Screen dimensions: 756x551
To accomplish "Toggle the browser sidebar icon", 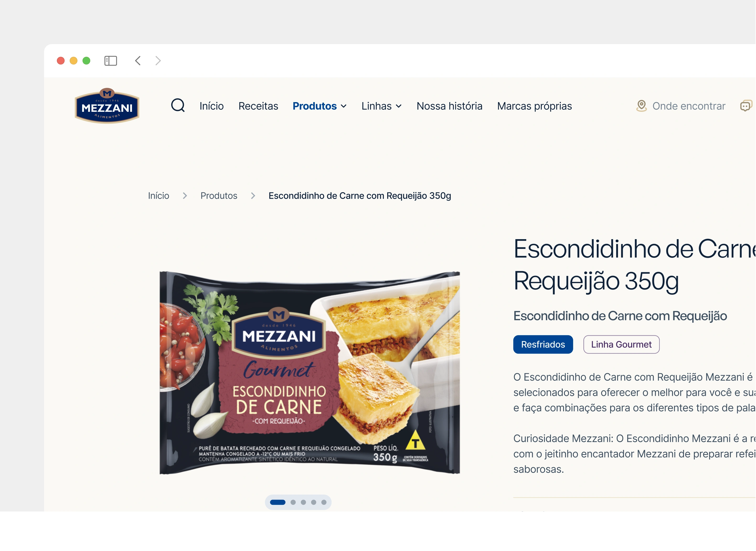I will pos(111,61).
